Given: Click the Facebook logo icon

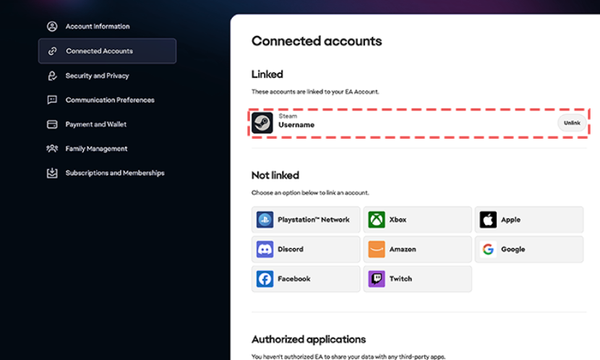Looking at the screenshot, I should (x=265, y=279).
